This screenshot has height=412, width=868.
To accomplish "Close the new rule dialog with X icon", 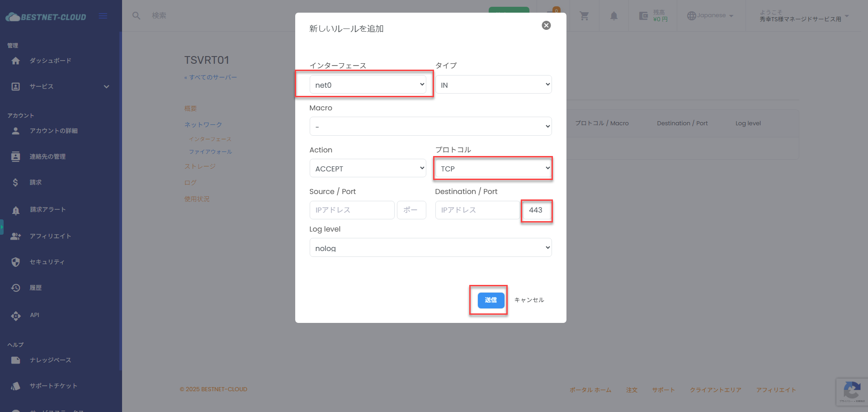I will (546, 25).
